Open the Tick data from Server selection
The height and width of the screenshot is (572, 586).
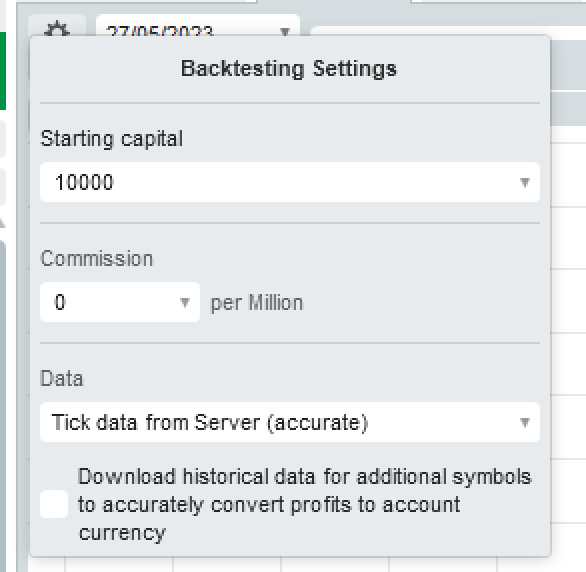(x=290, y=422)
